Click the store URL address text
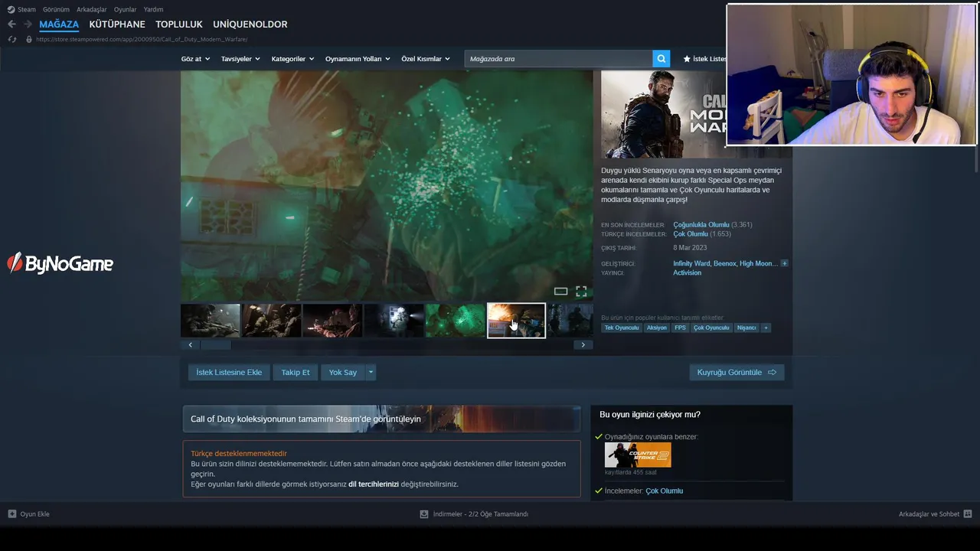Image resolution: width=980 pixels, height=551 pixels. coord(142,39)
